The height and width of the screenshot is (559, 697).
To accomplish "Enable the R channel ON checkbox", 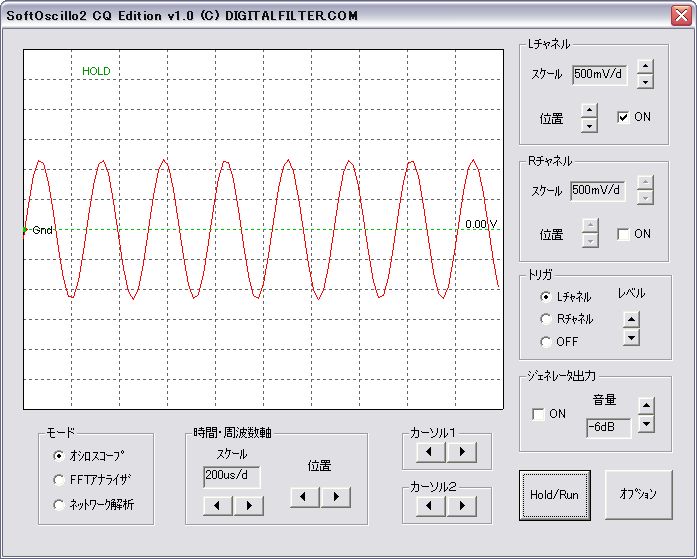I will (623, 234).
